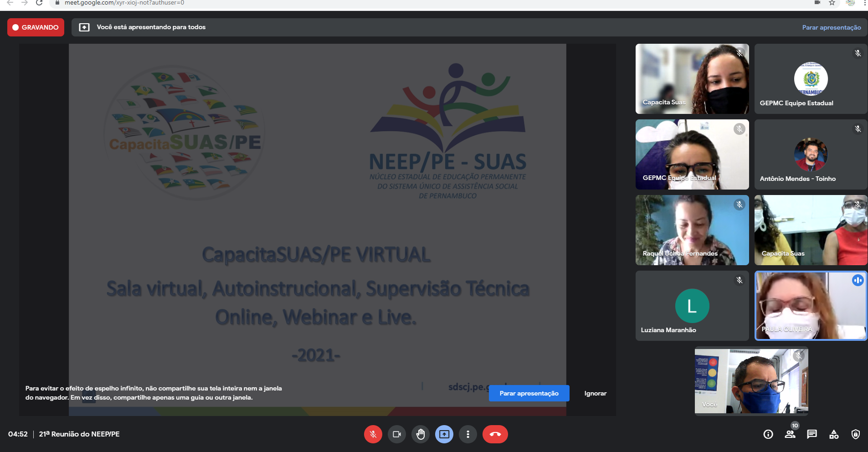Open the chat panel
The width and height of the screenshot is (868, 452).
point(812,434)
